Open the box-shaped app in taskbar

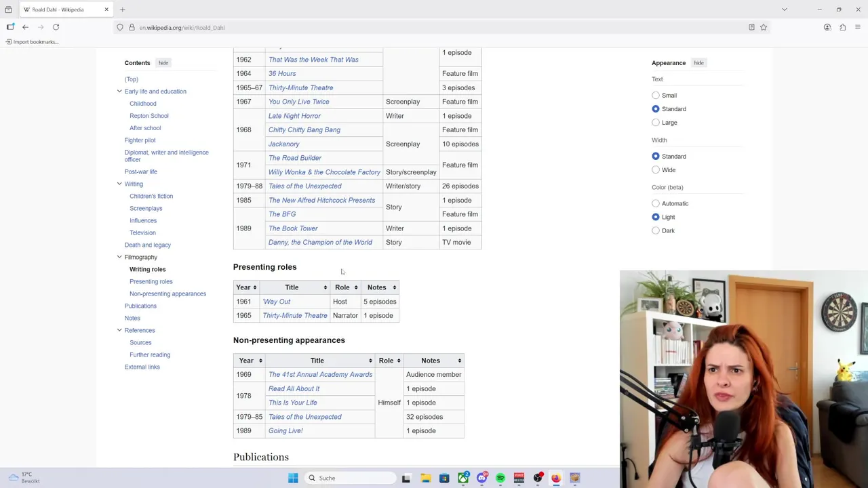click(575, 478)
